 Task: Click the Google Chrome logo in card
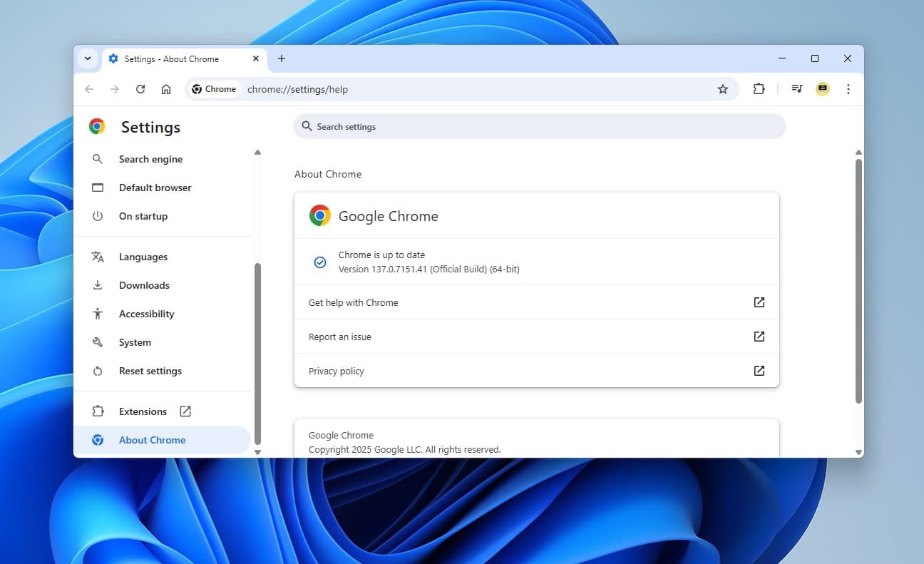tap(320, 215)
